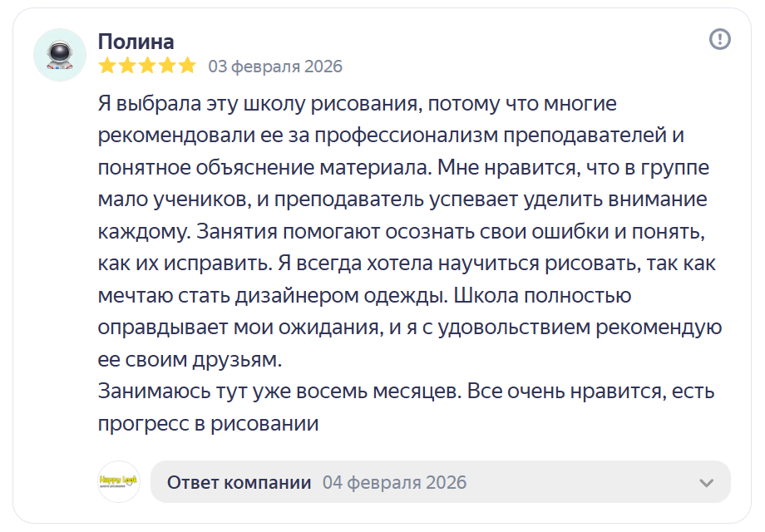The image size is (765, 532).
Task: Open reviewer name "Полина"
Action: click(x=136, y=42)
